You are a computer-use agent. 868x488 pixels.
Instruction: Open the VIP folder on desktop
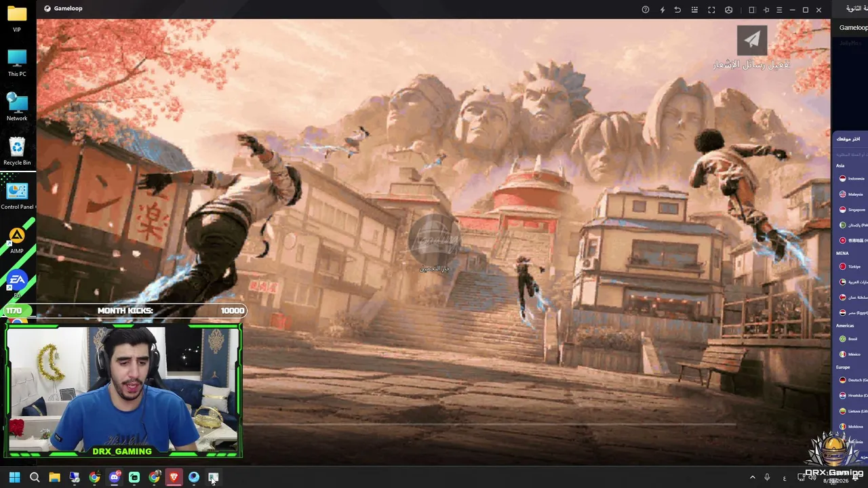(x=17, y=18)
